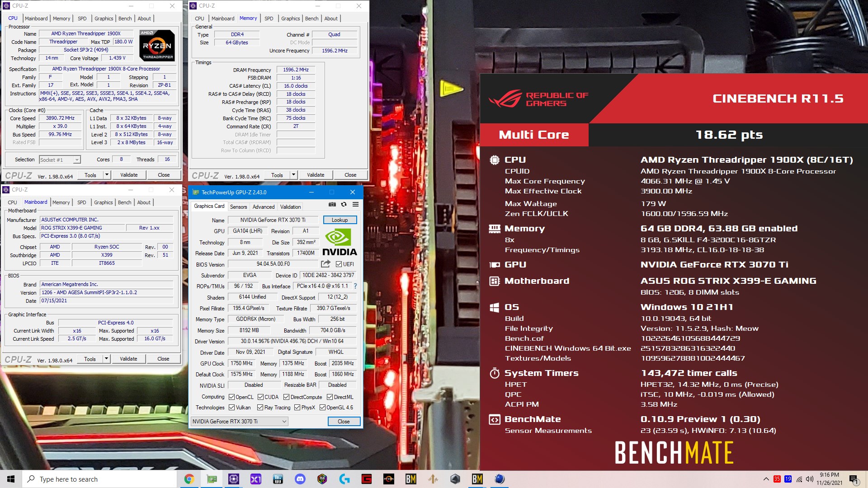Screen dimensions: 868x488
Task: Switch to Bench tab in CPU-Z Memory window
Action: 311,19
